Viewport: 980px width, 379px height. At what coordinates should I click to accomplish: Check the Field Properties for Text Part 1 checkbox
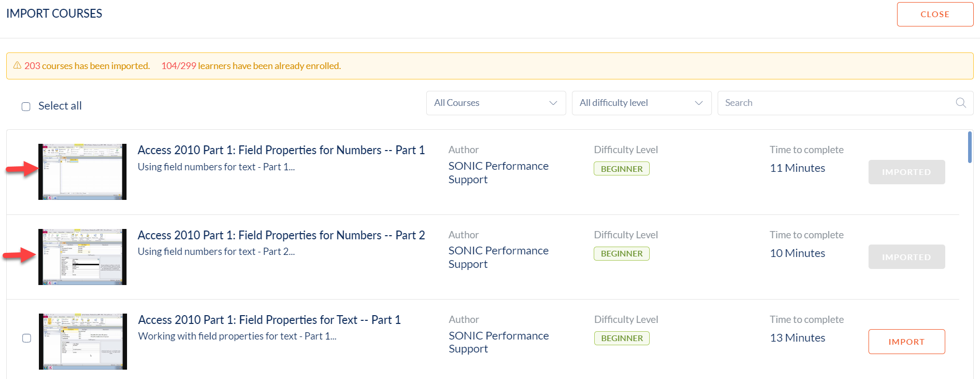(x=26, y=338)
